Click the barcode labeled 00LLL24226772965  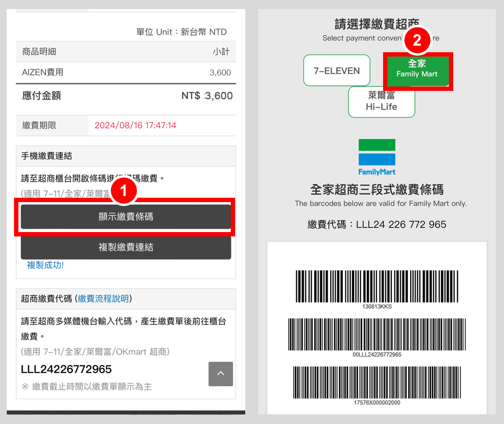click(377, 335)
